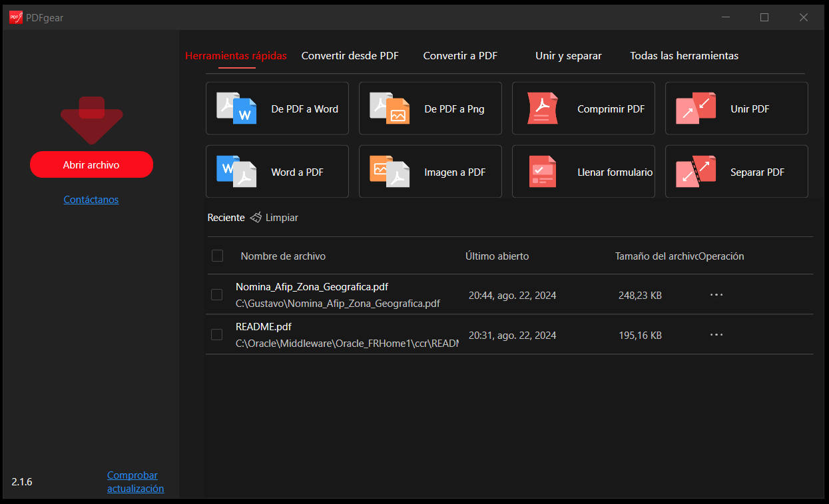Check the box for README.pdf
This screenshot has height=504, width=829.
216,334
